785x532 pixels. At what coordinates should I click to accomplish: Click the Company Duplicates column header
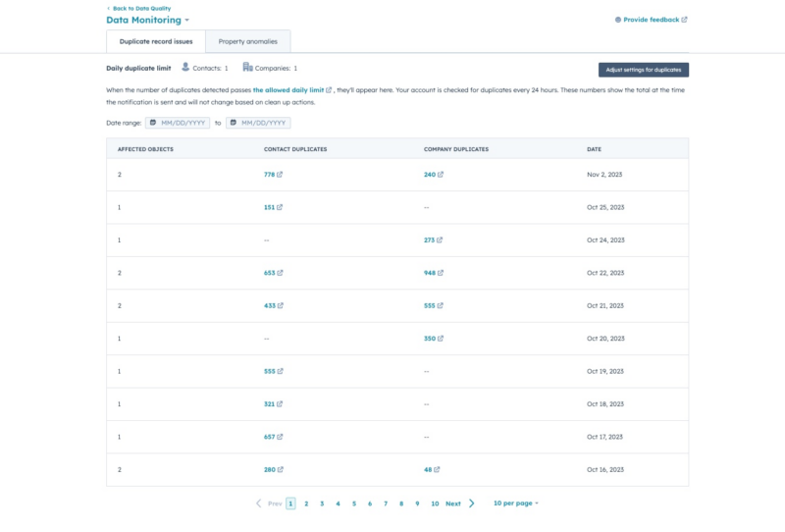tap(456, 149)
